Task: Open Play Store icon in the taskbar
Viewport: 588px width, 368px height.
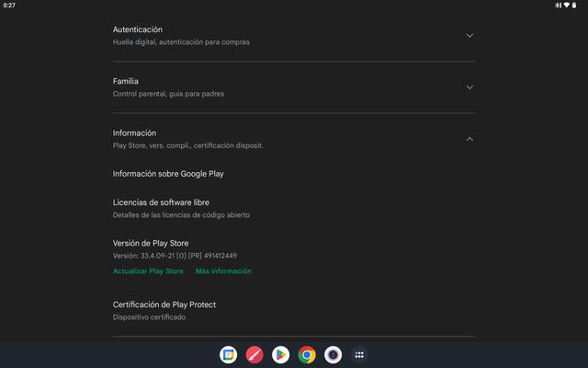Action: tap(280, 355)
